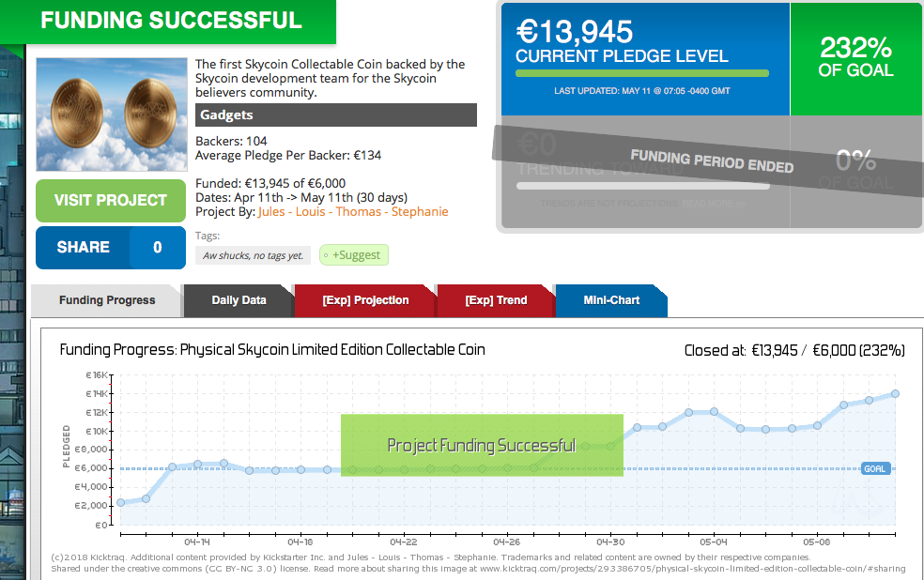Click the Gadgets category bar

pos(336,114)
